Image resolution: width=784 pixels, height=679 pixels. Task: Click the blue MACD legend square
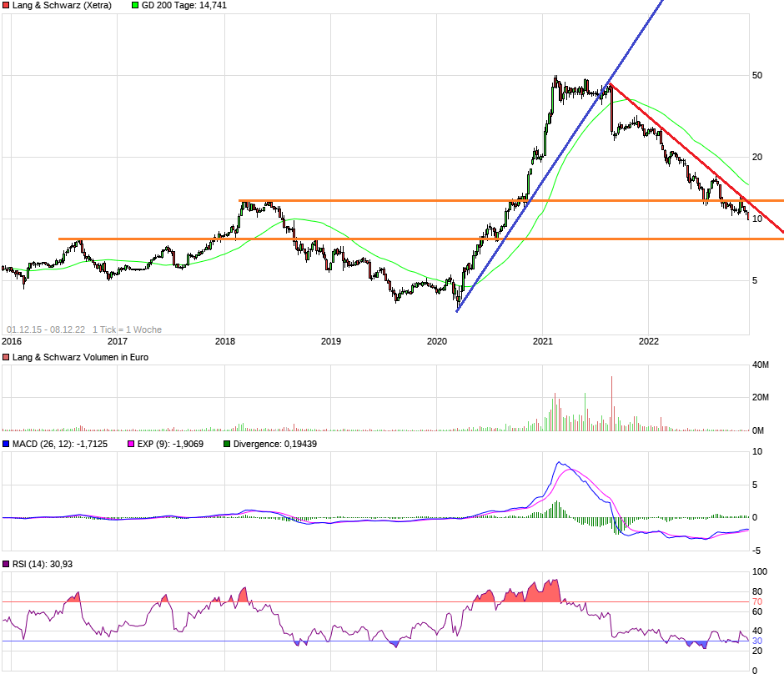pos(7,444)
